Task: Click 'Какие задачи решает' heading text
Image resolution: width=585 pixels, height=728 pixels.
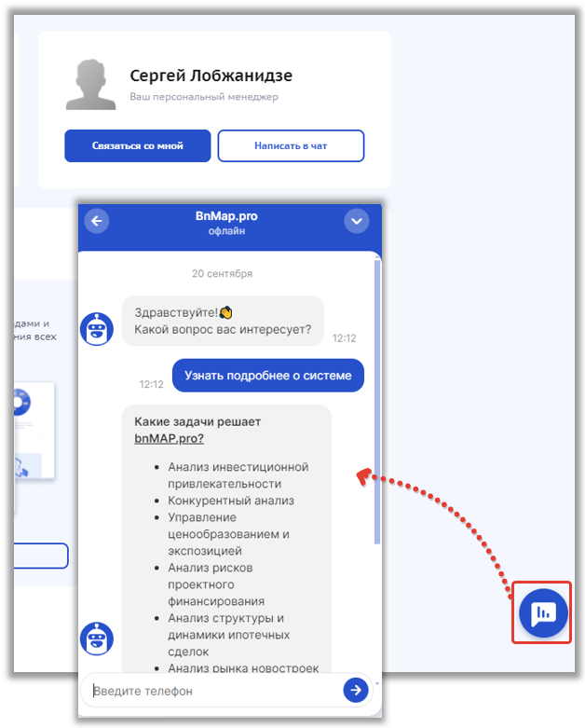Action: [197, 421]
